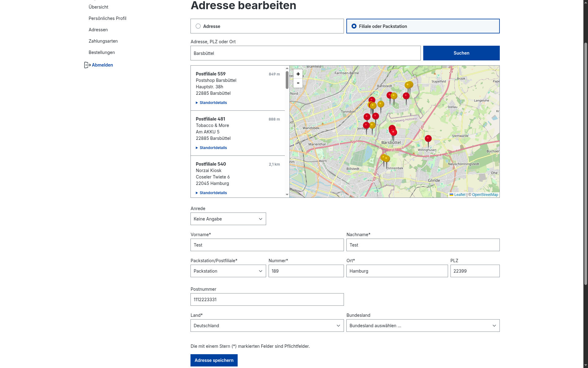Click the Adresse speichern button
Screen dimensions: 588x368
214,360
